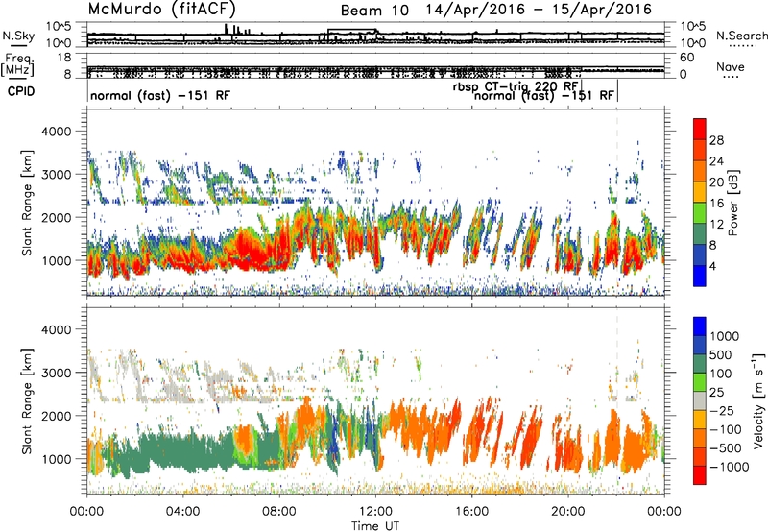
Task: Click the '20:00' time tick label
Action: [567, 512]
